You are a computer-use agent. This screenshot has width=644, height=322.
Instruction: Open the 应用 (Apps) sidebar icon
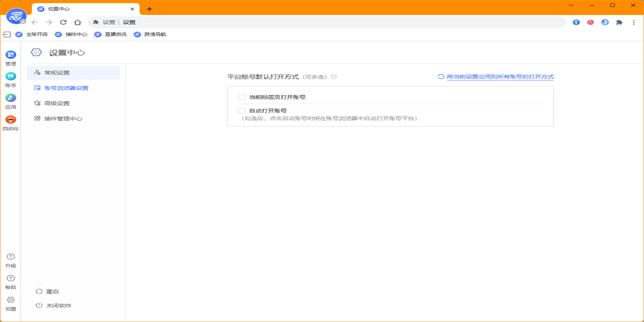[11, 98]
